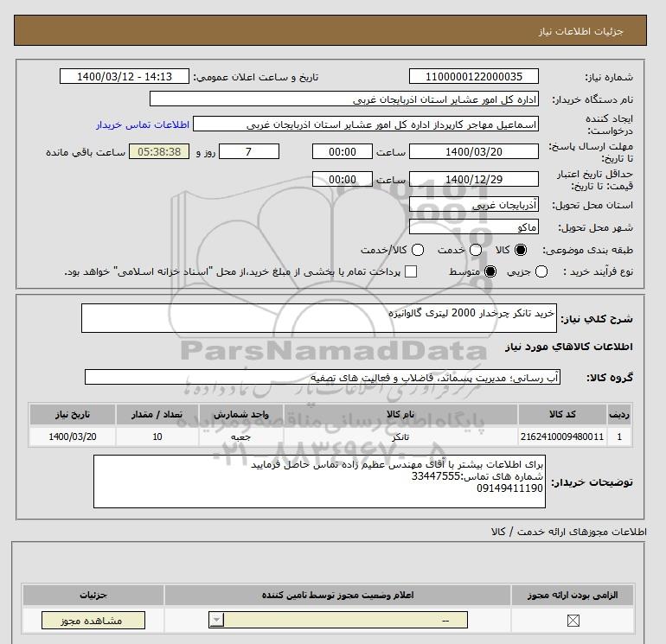The image size is (666, 644).
Task: Click the announcement date field 1400/03/12 - 14:13
Action: pos(125,76)
